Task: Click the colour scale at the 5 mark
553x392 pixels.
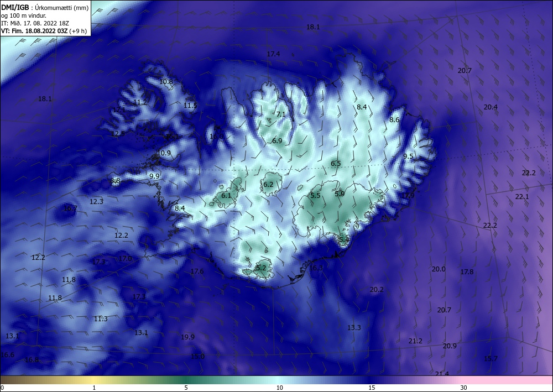Action: click(x=186, y=380)
